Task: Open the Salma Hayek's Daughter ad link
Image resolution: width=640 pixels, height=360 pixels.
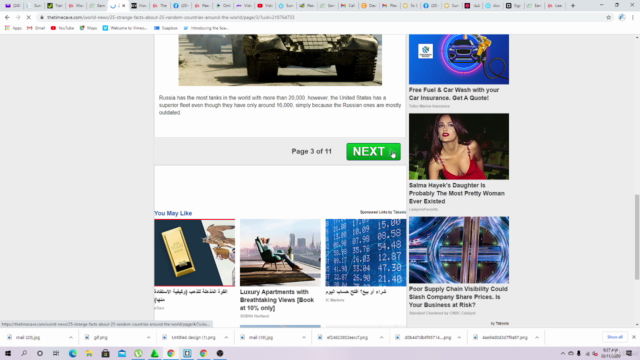Action: click(457, 193)
